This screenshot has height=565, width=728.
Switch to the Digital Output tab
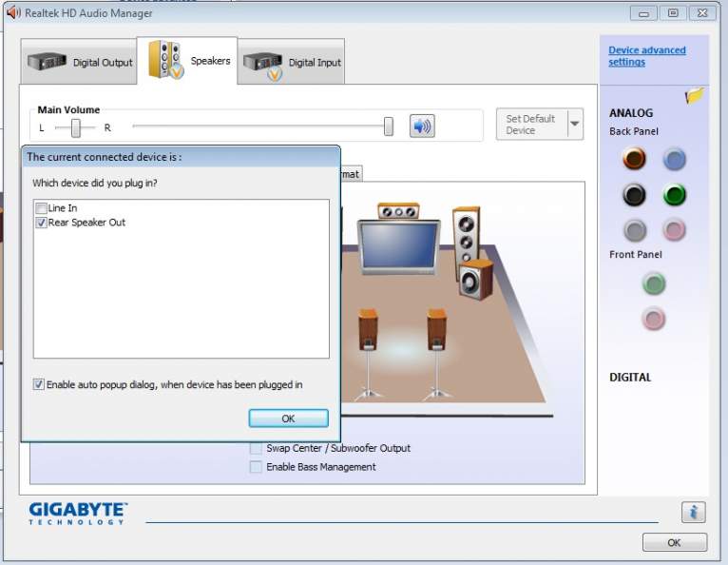pos(79,62)
